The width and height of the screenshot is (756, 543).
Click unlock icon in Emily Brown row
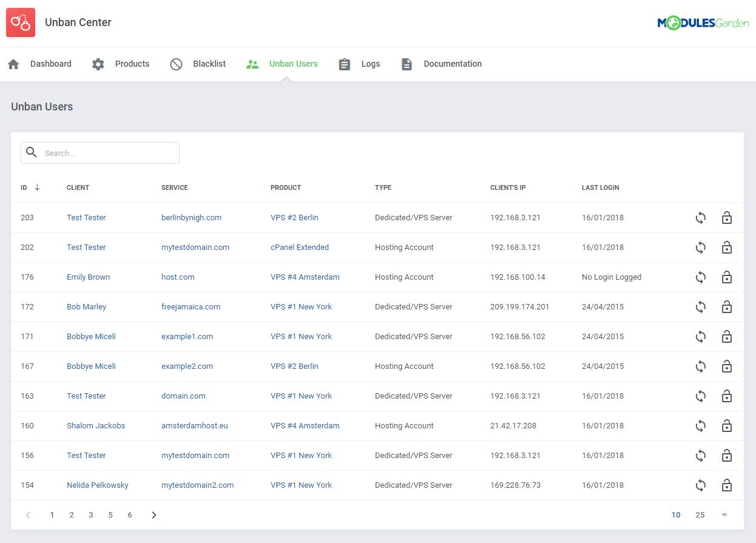pyautogui.click(x=726, y=277)
